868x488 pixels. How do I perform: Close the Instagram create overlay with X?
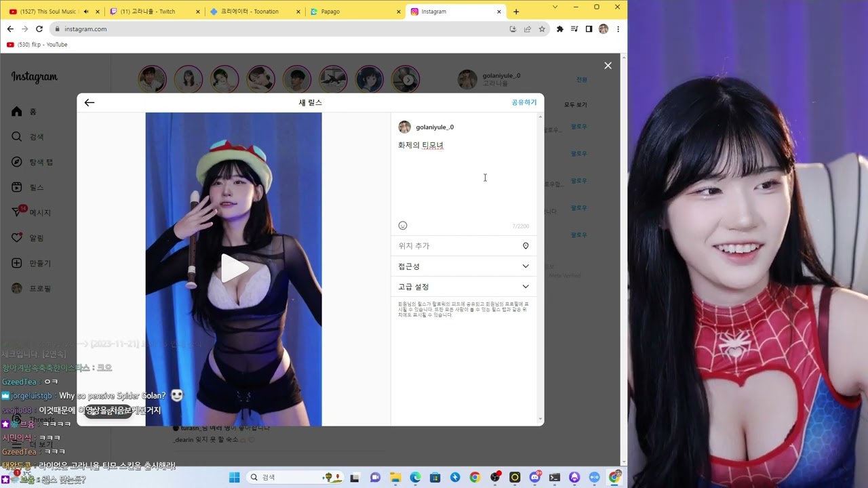pos(608,66)
